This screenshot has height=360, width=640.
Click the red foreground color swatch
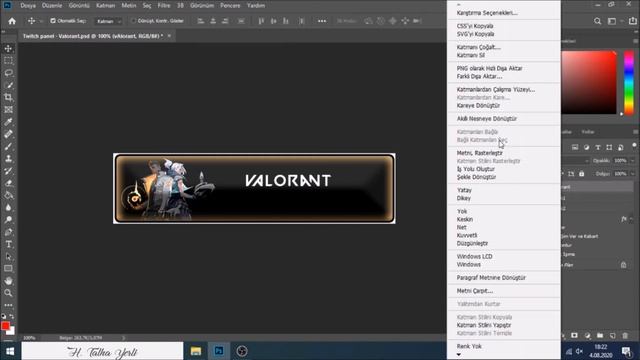click(5, 326)
